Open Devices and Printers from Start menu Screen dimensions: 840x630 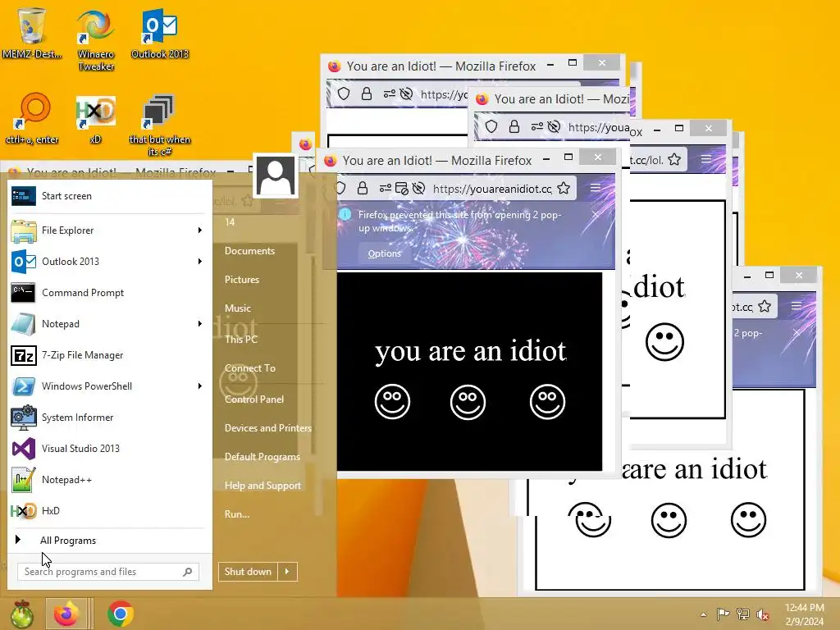coord(268,428)
